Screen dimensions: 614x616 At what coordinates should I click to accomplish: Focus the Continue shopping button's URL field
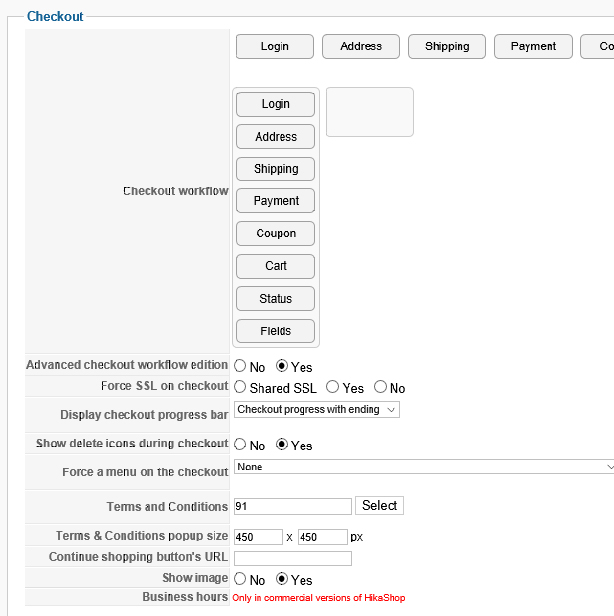(292, 558)
